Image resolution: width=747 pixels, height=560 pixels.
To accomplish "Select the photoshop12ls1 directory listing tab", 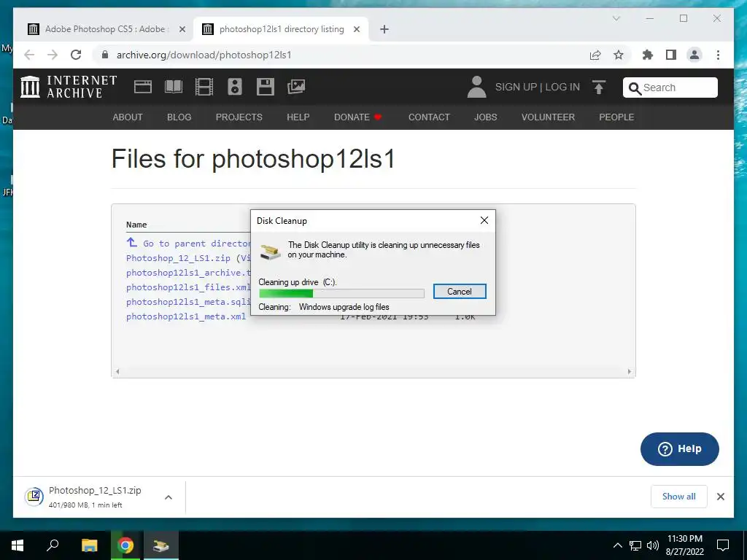I will (281, 29).
